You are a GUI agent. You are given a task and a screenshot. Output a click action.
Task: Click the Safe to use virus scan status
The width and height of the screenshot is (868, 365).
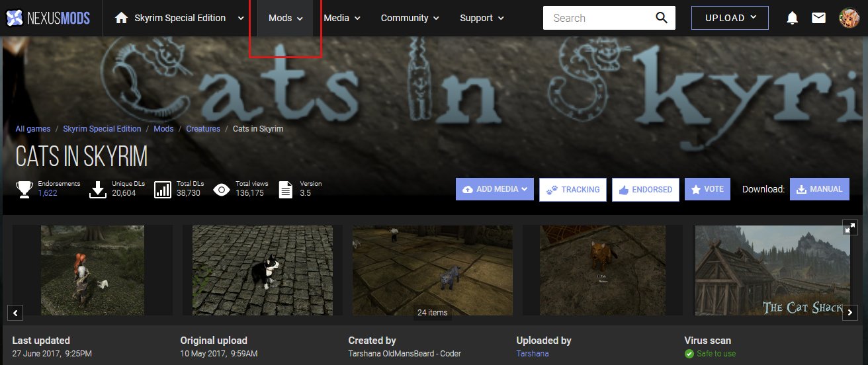point(716,354)
